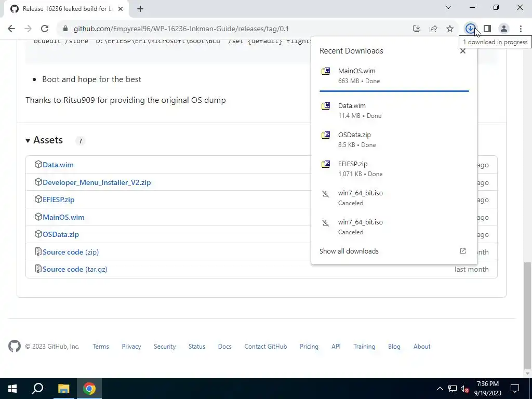The width and height of the screenshot is (532, 399).
Task: Open the Chrome profile menu
Action: point(504,29)
